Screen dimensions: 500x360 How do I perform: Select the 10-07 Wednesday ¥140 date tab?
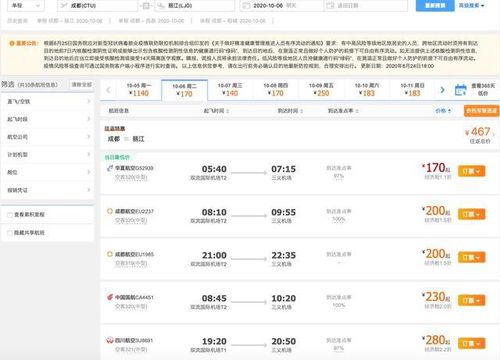230,90
